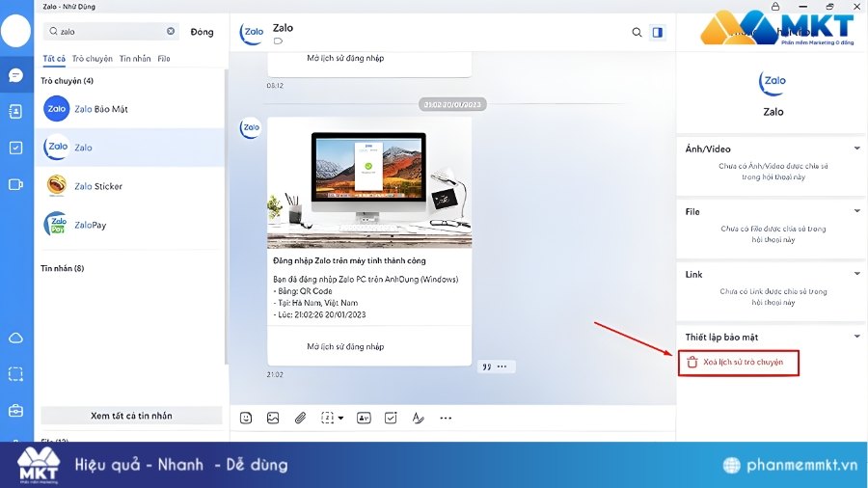This screenshot has height=488, width=868.
Task: Click the Zalo avatar in chat header
Action: (x=252, y=32)
